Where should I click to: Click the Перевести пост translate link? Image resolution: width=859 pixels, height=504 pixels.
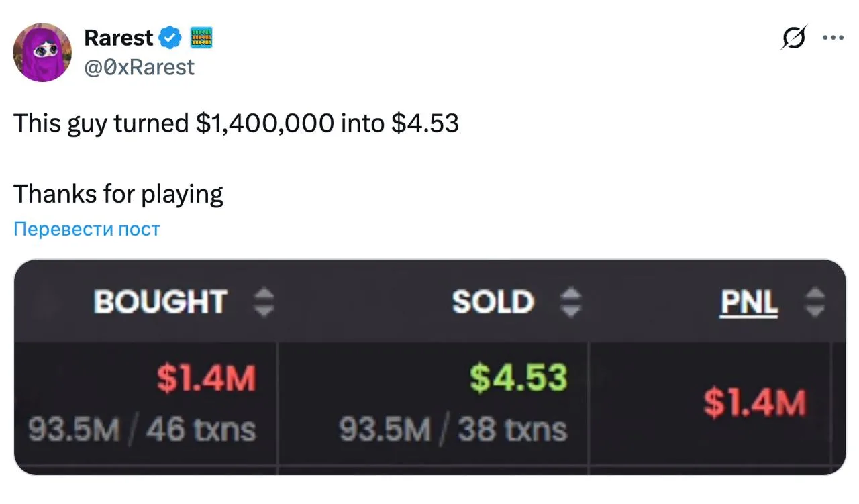[x=87, y=229]
